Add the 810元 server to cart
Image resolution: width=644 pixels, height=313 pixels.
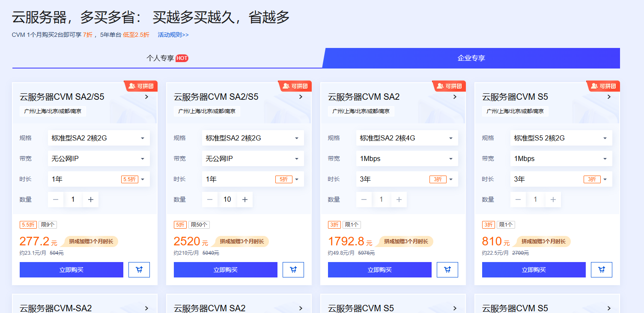point(602,270)
